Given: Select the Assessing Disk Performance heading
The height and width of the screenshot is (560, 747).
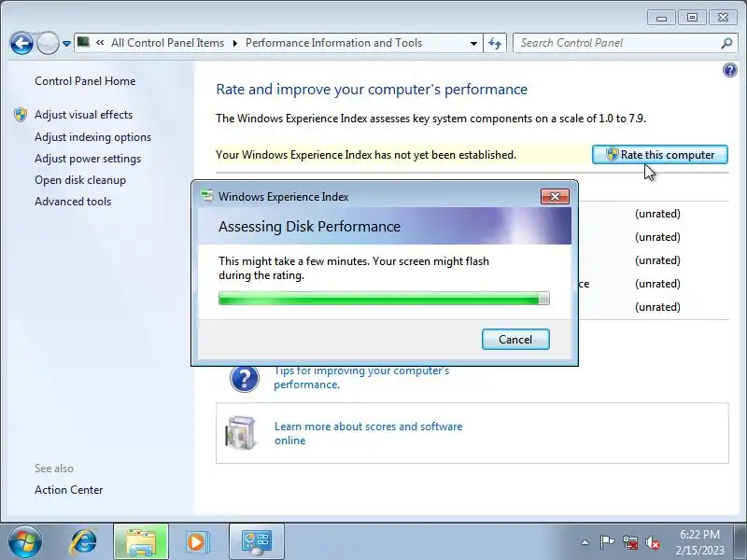Looking at the screenshot, I should click(x=309, y=227).
